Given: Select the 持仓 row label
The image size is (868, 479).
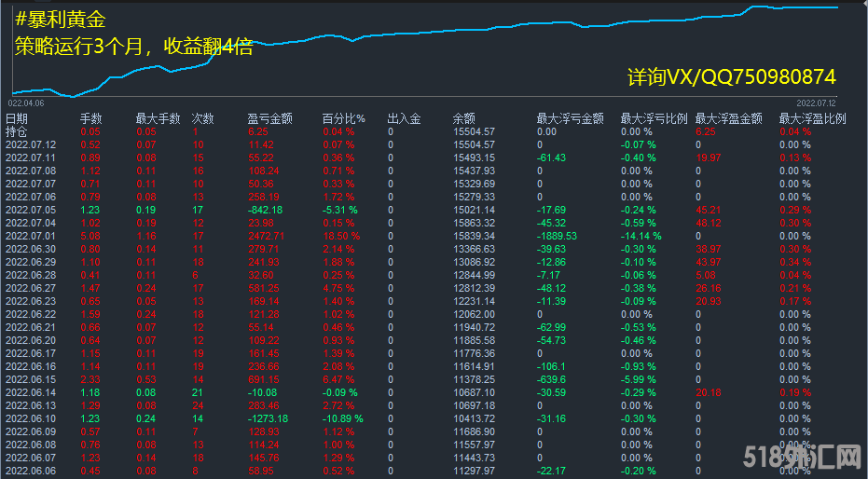Looking at the screenshot, I should (17, 131).
